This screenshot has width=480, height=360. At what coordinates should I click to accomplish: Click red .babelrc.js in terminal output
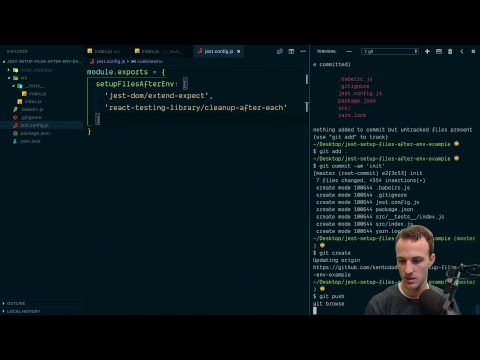click(x=356, y=79)
